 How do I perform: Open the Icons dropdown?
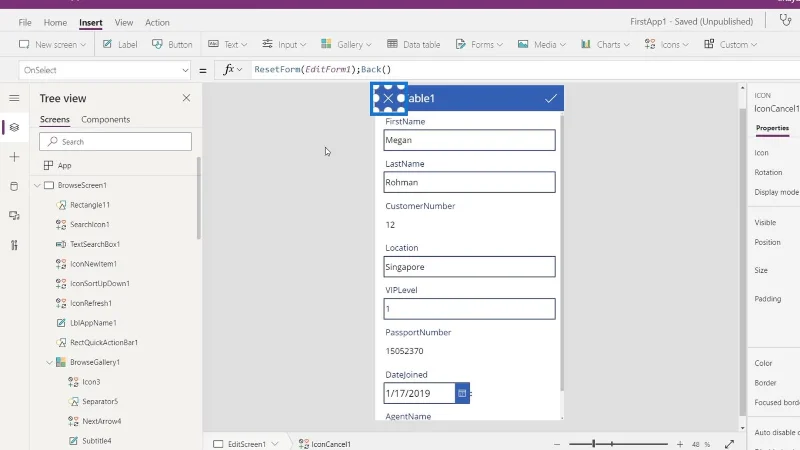click(666, 44)
